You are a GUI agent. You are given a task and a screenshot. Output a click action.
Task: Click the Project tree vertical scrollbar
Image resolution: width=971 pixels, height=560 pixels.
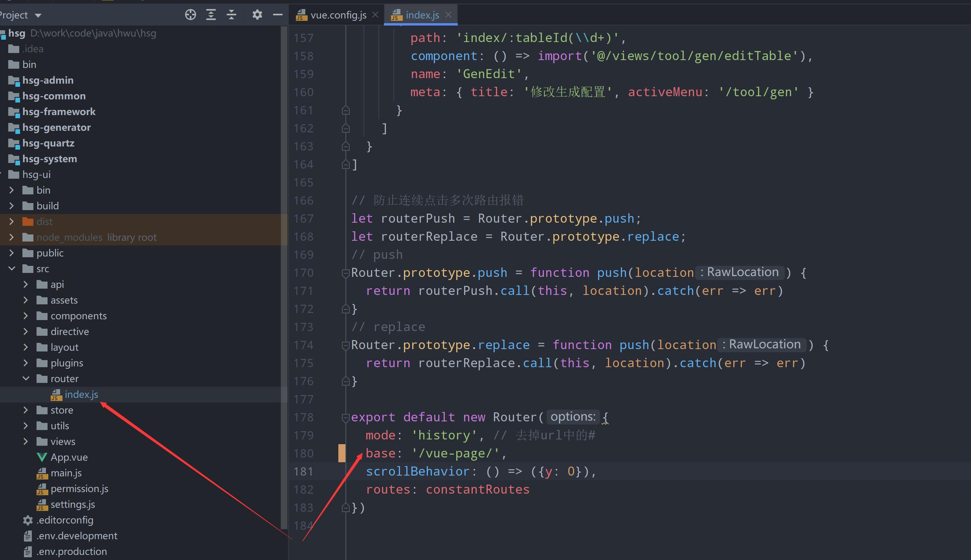coord(285,277)
